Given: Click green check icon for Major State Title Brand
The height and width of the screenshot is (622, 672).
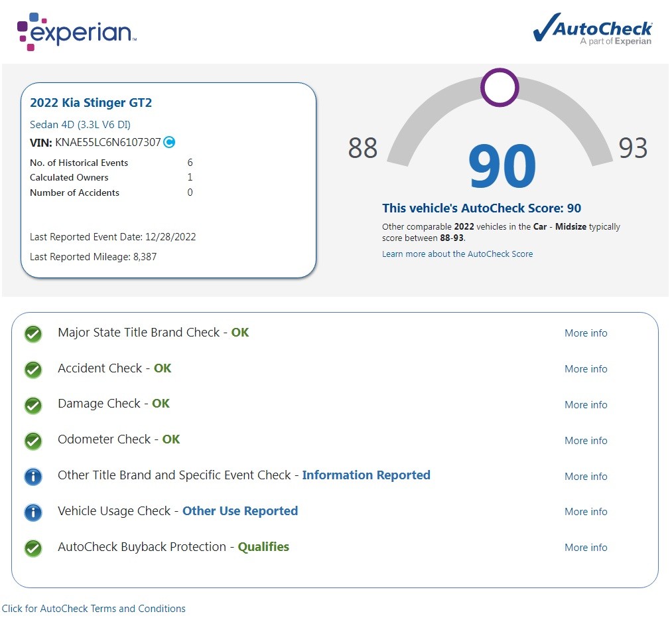Looking at the screenshot, I should 33,334.
